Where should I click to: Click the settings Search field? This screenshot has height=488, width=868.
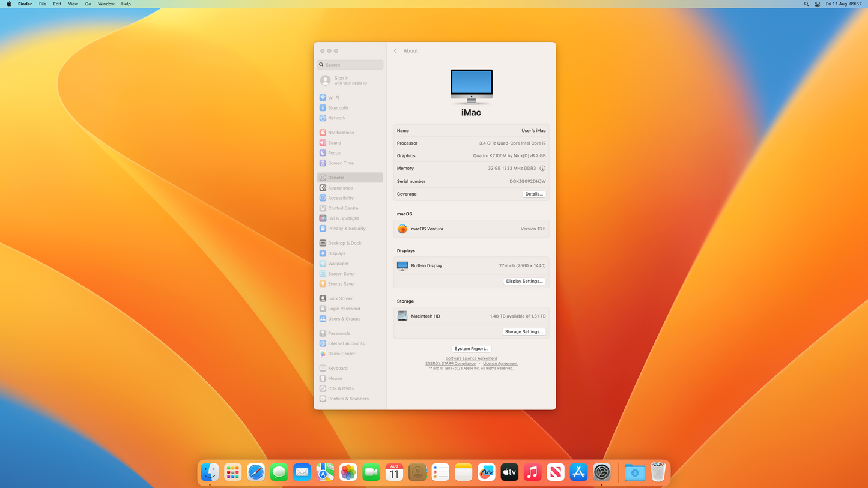[350, 65]
